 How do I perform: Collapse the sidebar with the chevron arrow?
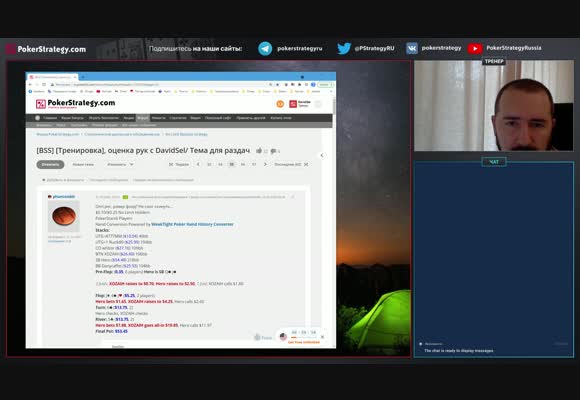click(x=322, y=155)
